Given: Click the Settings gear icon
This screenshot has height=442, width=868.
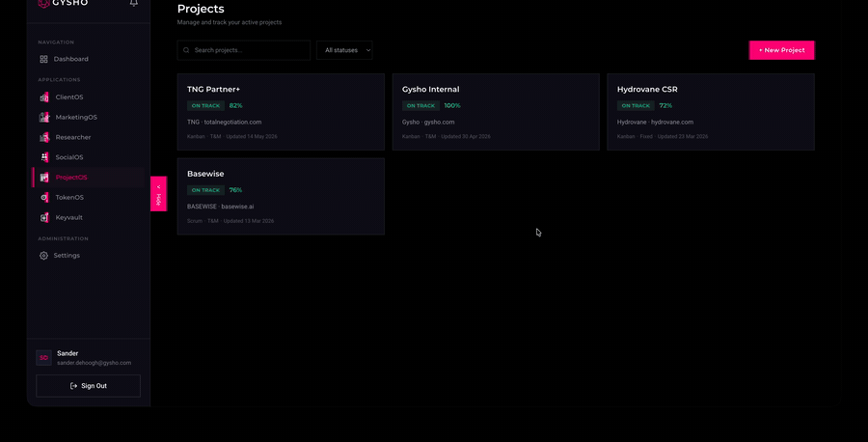Looking at the screenshot, I should [43, 256].
